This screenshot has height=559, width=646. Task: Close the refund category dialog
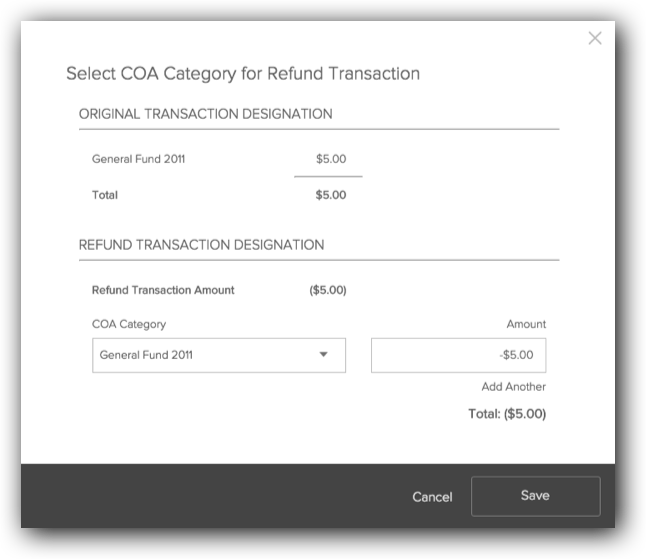(595, 39)
